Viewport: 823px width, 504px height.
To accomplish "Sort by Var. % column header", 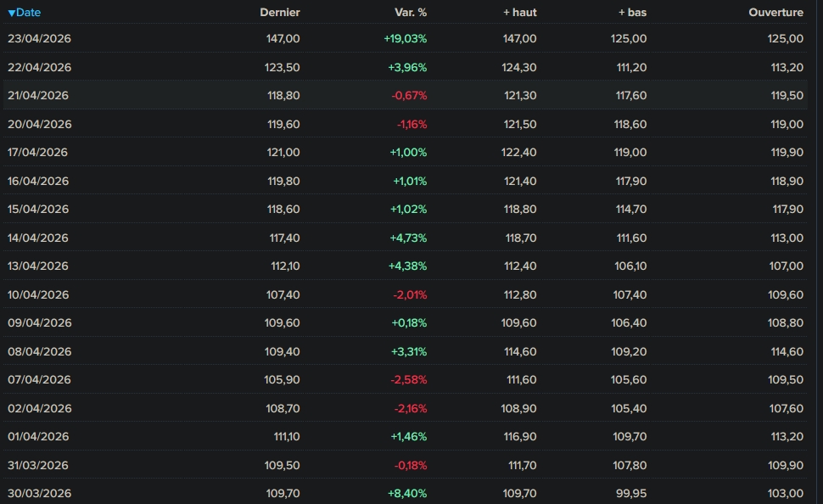I will click(x=410, y=13).
